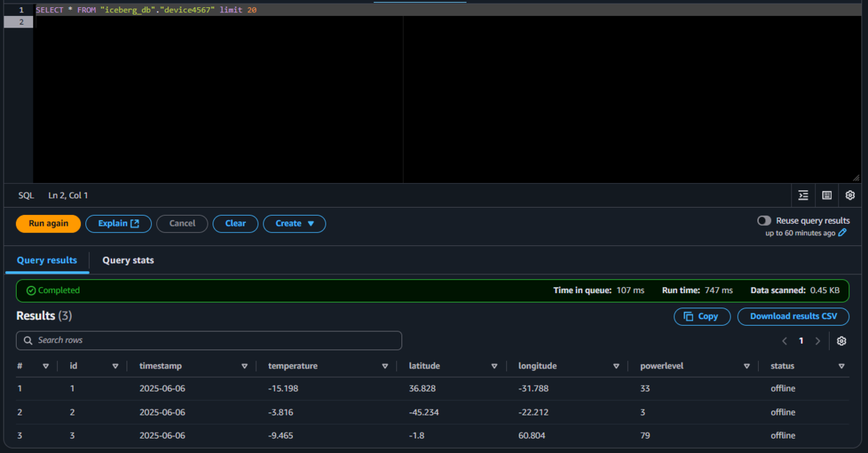Click the format query icon
The image size is (868, 453).
tap(803, 195)
